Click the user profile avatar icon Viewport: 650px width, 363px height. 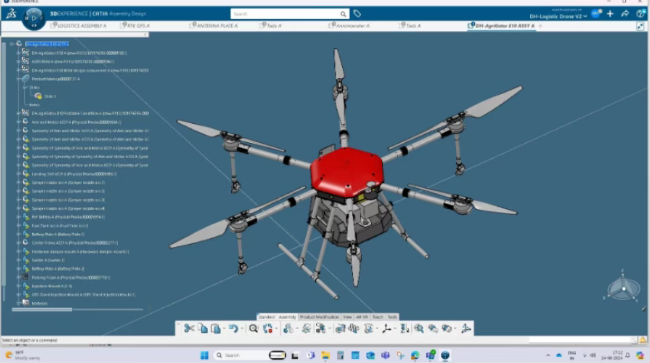tap(596, 14)
